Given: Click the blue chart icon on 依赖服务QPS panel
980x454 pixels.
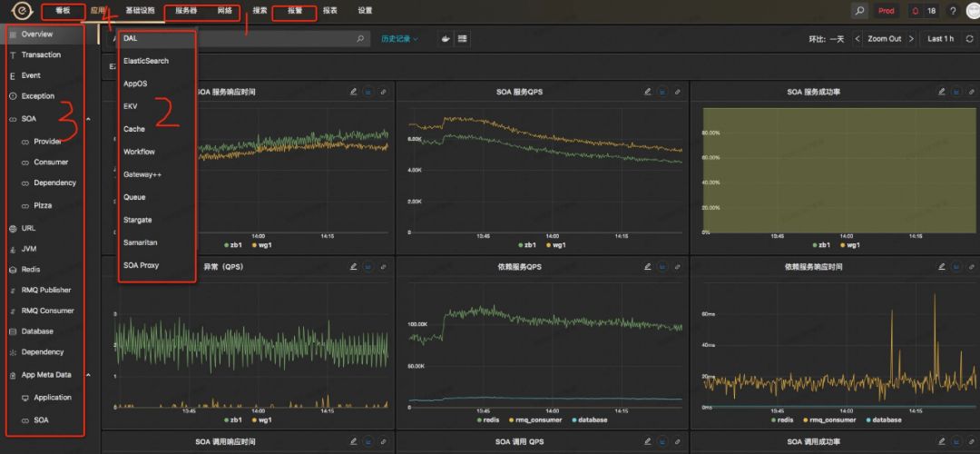Looking at the screenshot, I should pyautogui.click(x=662, y=267).
